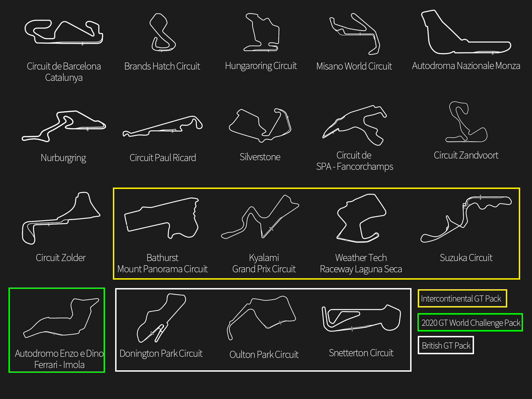The width and height of the screenshot is (532, 399).
Task: Select the Brands Hatch Circuit track outline
Action: (163, 32)
